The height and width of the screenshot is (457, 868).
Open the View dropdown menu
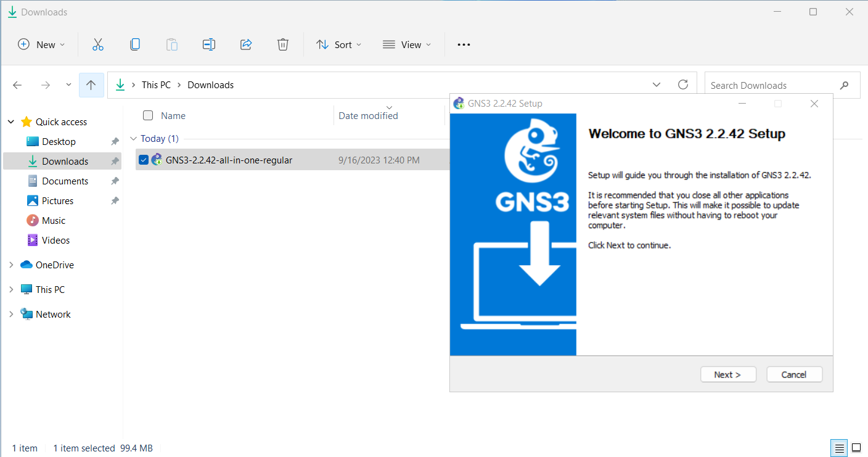(x=407, y=44)
